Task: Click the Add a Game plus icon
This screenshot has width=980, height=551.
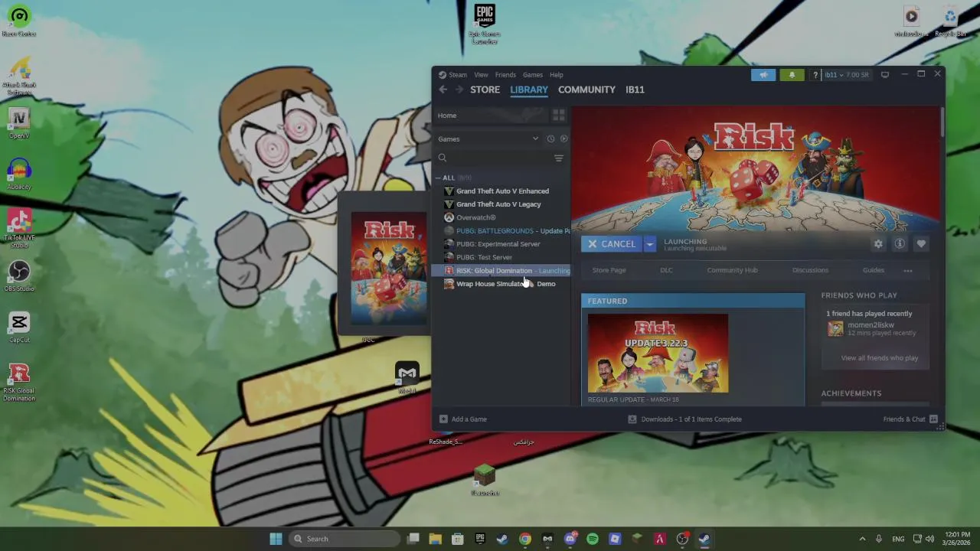Action: [443, 419]
